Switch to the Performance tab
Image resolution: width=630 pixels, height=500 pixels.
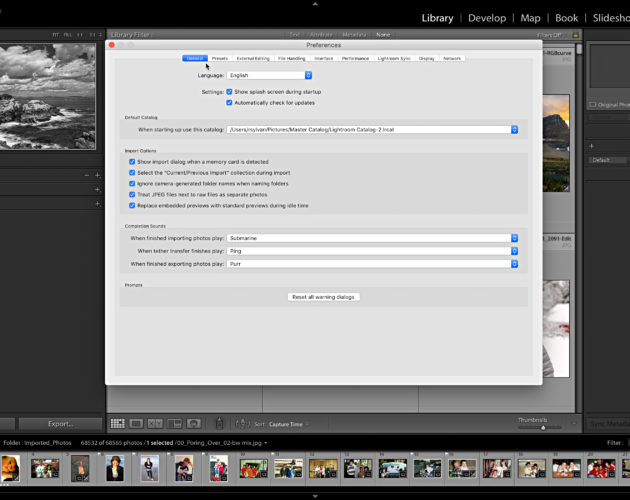[355, 58]
